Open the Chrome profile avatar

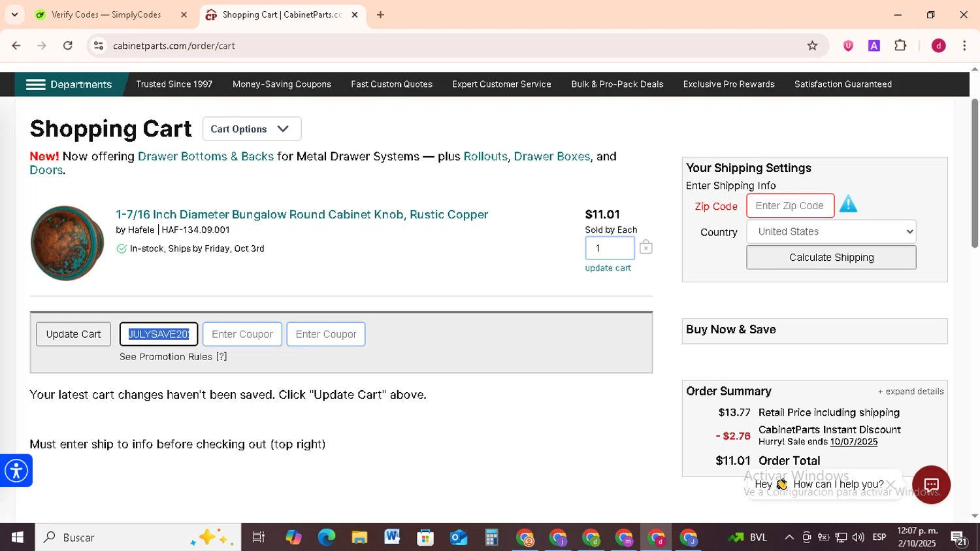938,46
